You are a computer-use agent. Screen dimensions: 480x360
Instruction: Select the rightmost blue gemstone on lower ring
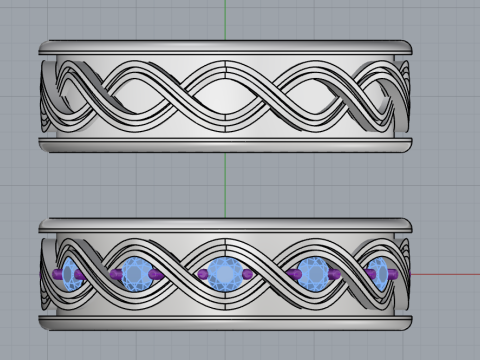click(x=379, y=275)
